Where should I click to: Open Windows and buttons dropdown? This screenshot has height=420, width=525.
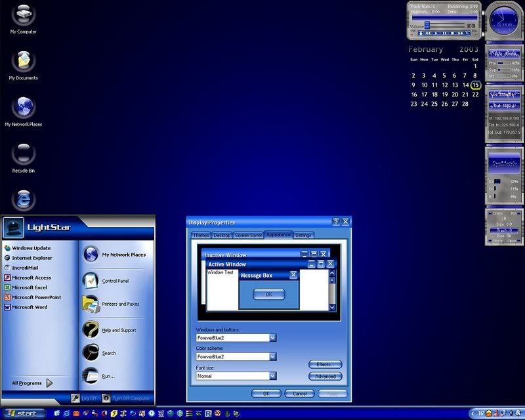tap(273, 337)
